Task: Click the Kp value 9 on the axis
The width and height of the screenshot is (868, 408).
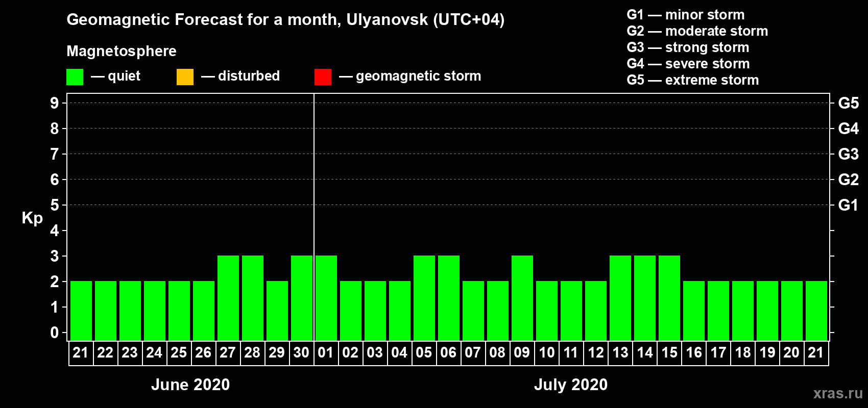Action: pyautogui.click(x=55, y=103)
